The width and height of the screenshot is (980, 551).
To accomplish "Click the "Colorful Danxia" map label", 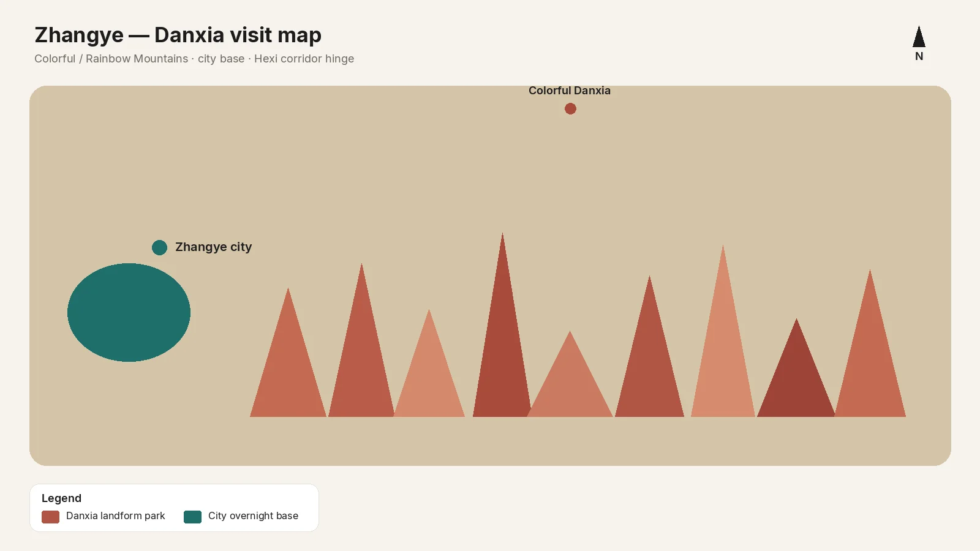I will [x=570, y=91].
